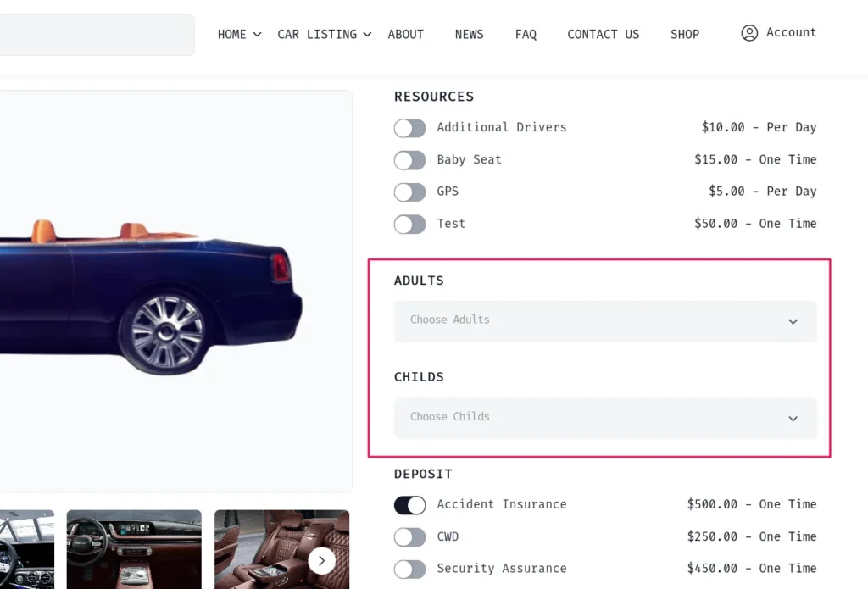Click the Account user profile icon
Screen dimensions: 868x589
[x=749, y=33]
